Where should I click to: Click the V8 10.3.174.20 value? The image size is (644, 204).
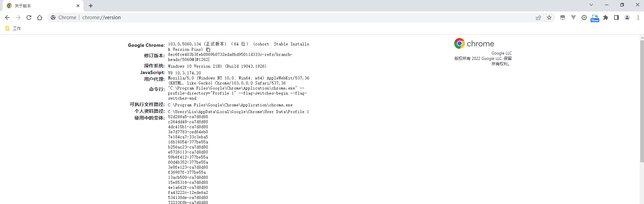[x=185, y=73]
